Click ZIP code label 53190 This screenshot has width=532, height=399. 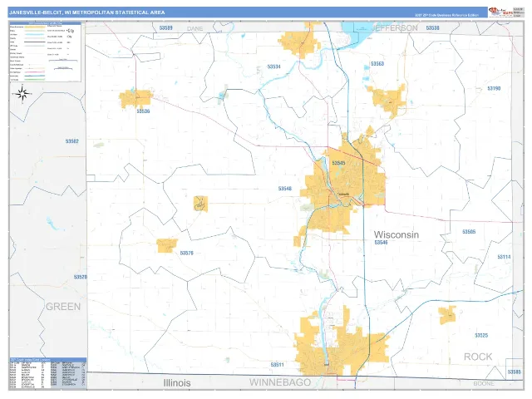pyautogui.click(x=494, y=88)
